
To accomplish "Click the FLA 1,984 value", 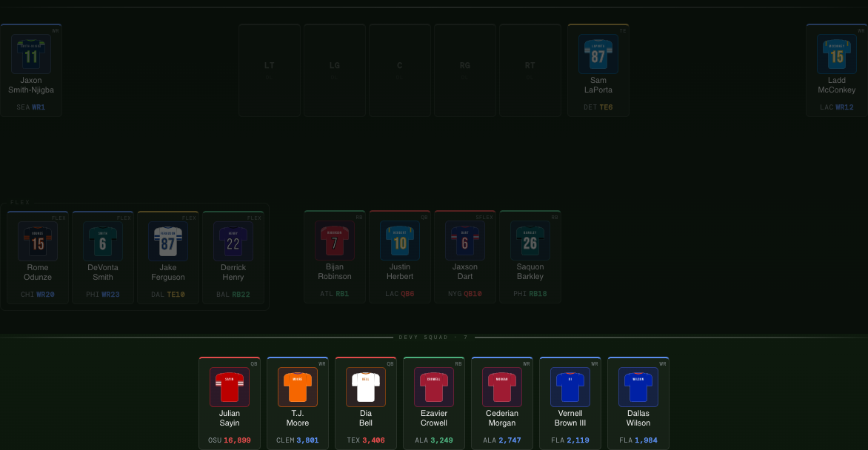I will [638, 440].
